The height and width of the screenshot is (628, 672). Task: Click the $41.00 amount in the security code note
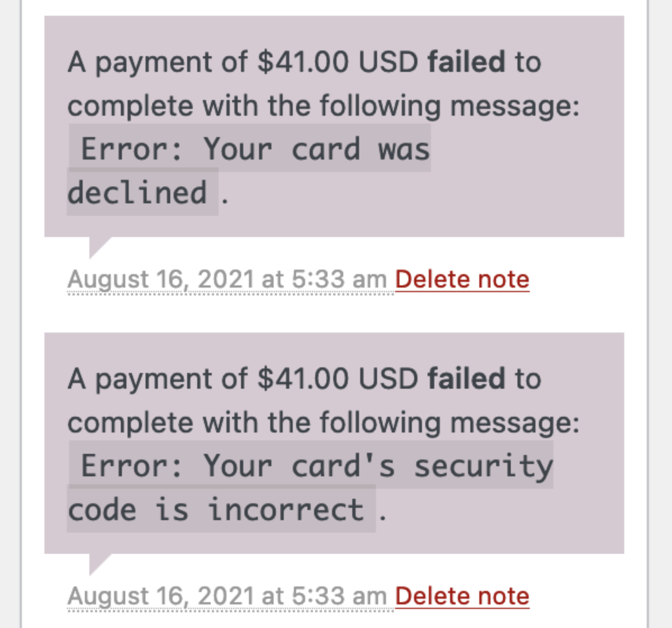(304, 379)
